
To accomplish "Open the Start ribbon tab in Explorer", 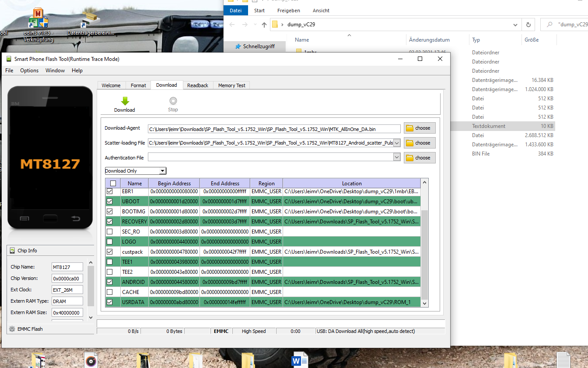I will click(259, 11).
